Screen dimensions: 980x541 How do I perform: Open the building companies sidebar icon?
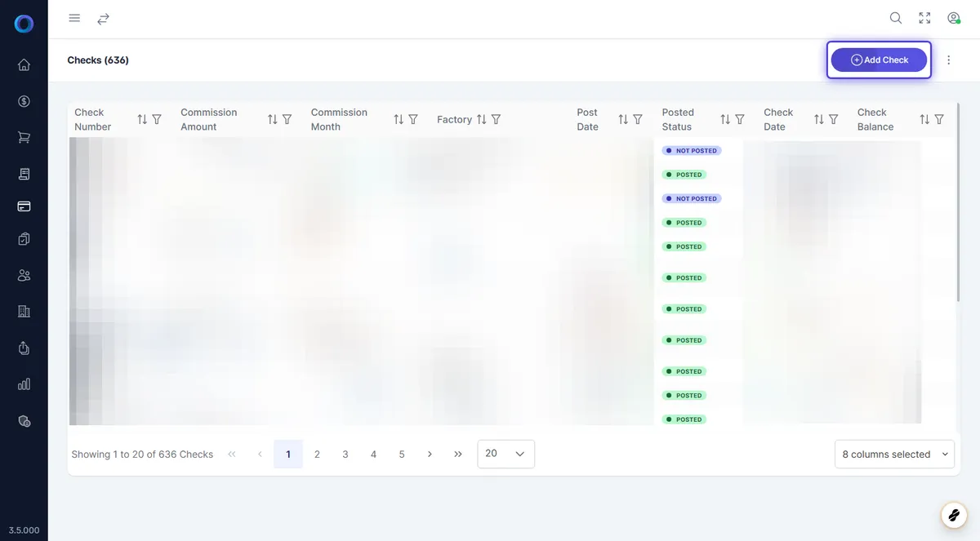point(24,311)
